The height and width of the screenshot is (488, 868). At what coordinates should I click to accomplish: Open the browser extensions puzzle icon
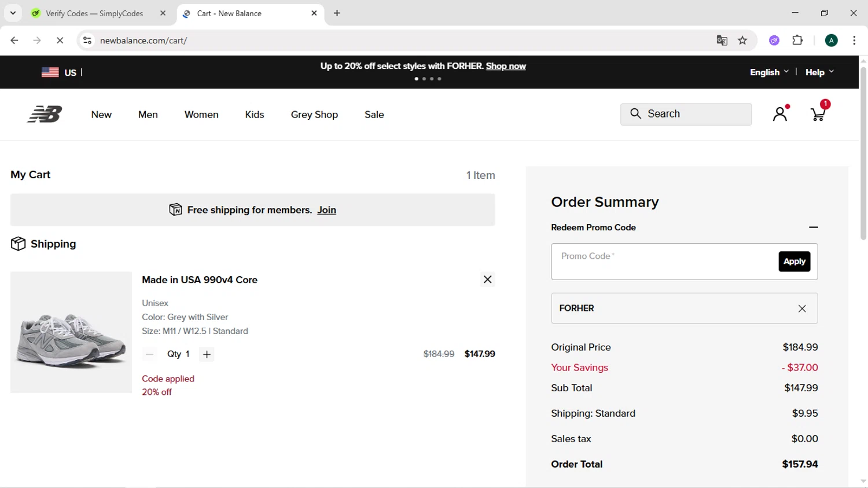tap(798, 41)
